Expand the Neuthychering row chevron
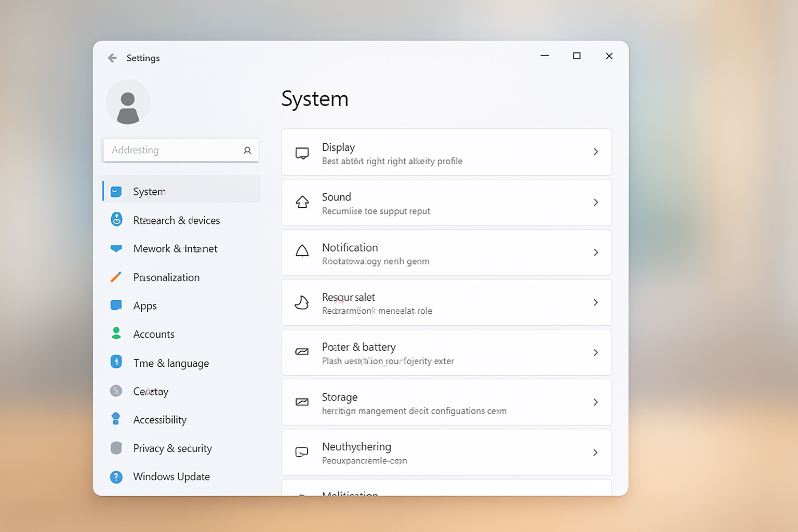 [x=596, y=453]
